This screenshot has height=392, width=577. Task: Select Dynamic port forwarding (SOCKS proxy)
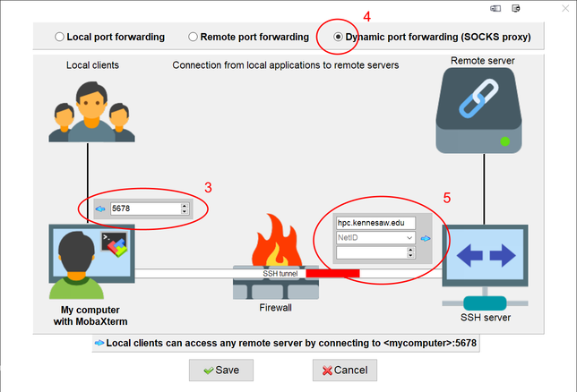(338, 38)
